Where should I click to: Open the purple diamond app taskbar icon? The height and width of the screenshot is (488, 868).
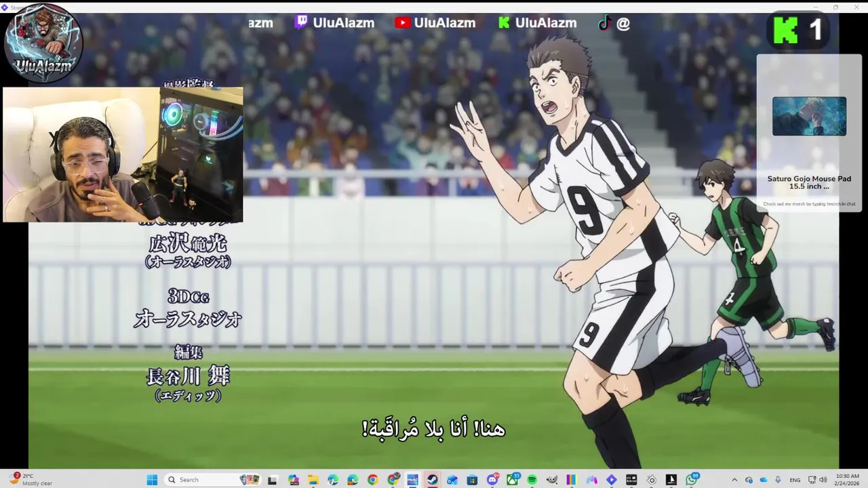[x=612, y=480]
